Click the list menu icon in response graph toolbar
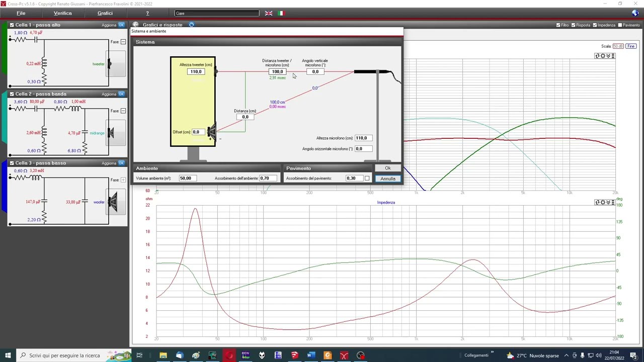Image resolution: width=644 pixels, height=362 pixels. tap(613, 56)
